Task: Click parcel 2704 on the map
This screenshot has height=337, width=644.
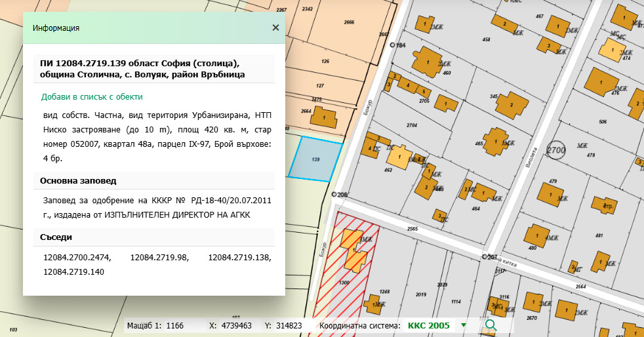Action: pos(412,125)
